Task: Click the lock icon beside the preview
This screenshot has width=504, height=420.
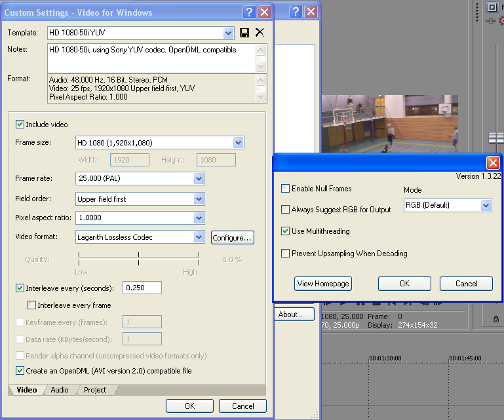Action: point(495,318)
